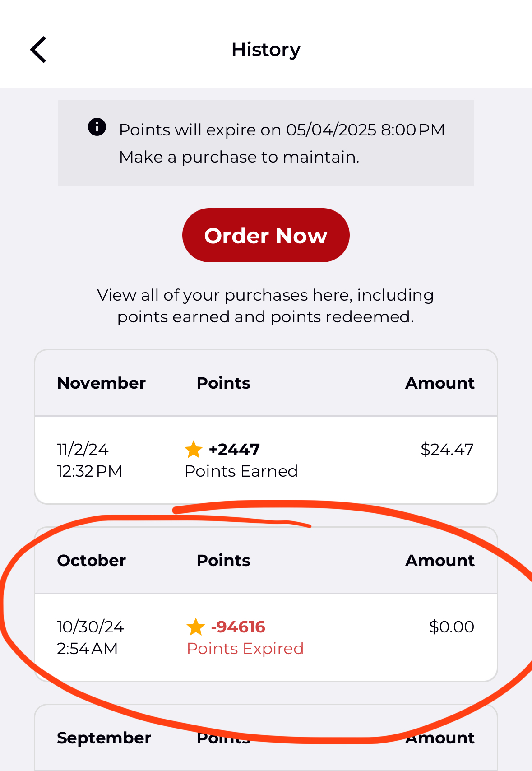Tap the info icon in expiry notice

(97, 127)
